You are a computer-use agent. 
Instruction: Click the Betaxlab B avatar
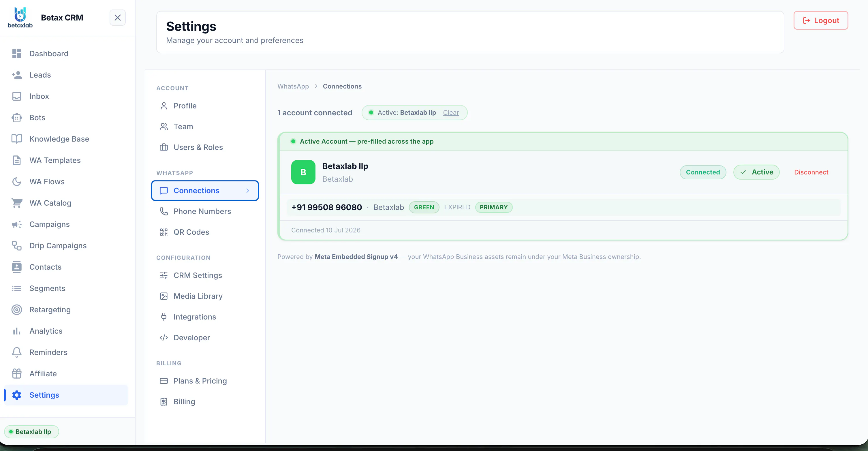click(x=303, y=172)
